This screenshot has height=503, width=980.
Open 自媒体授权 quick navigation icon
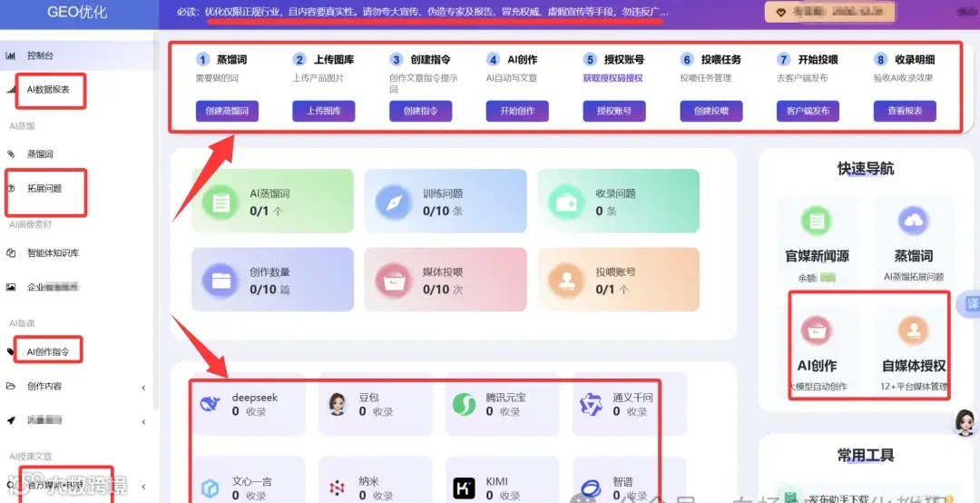(x=913, y=330)
